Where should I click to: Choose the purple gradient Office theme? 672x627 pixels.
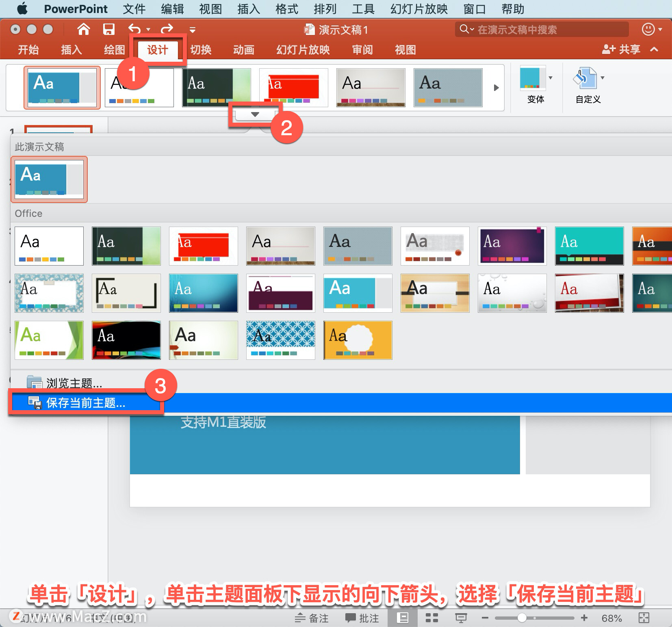(512, 246)
